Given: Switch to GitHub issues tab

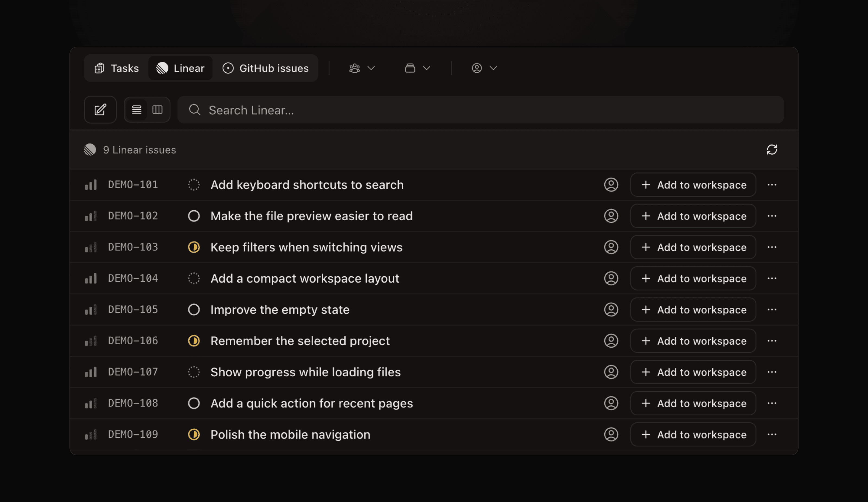Looking at the screenshot, I should pyautogui.click(x=265, y=68).
